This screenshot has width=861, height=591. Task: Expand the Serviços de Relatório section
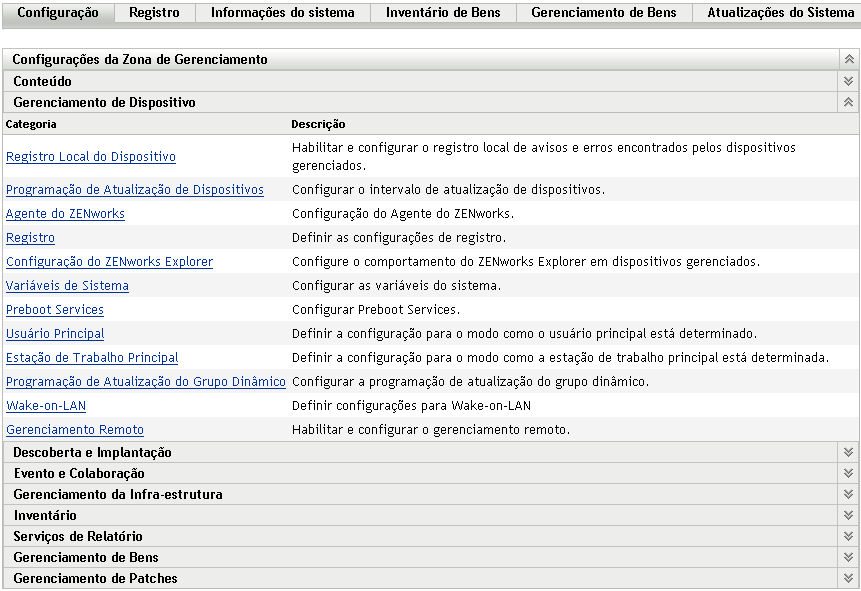click(848, 536)
